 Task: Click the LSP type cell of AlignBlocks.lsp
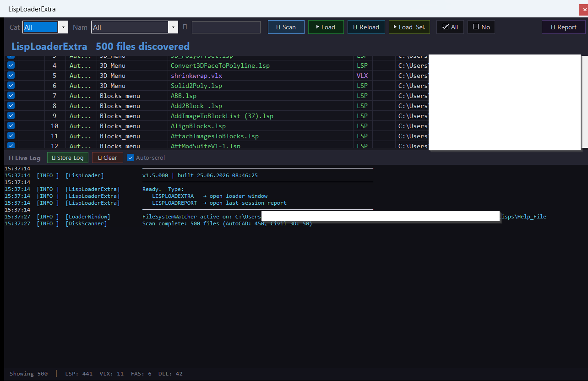[362, 126]
